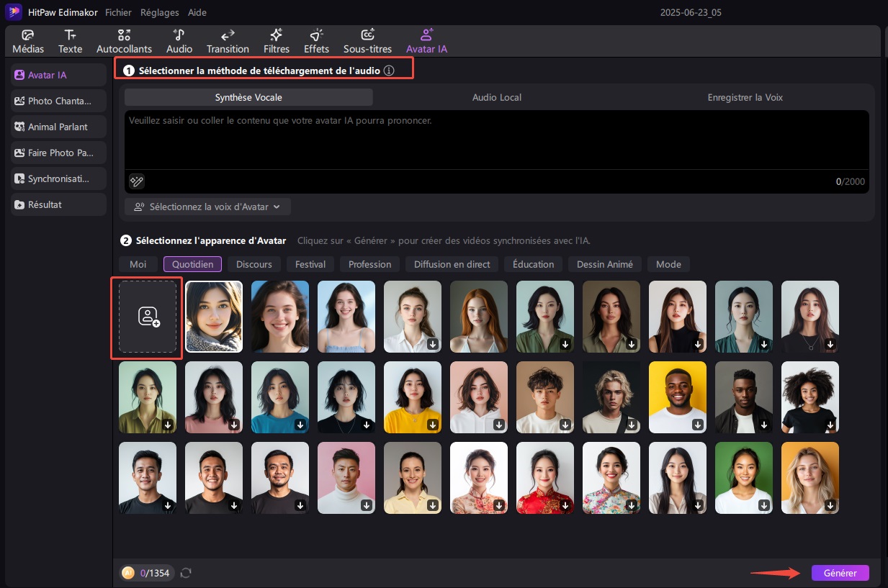The width and height of the screenshot is (888, 588).
Task: Select the Quotidien avatar category
Action: click(192, 264)
